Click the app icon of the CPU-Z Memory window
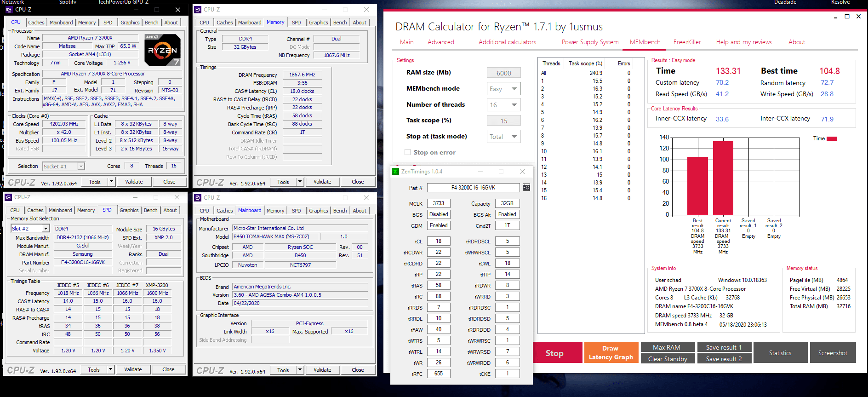 point(198,10)
